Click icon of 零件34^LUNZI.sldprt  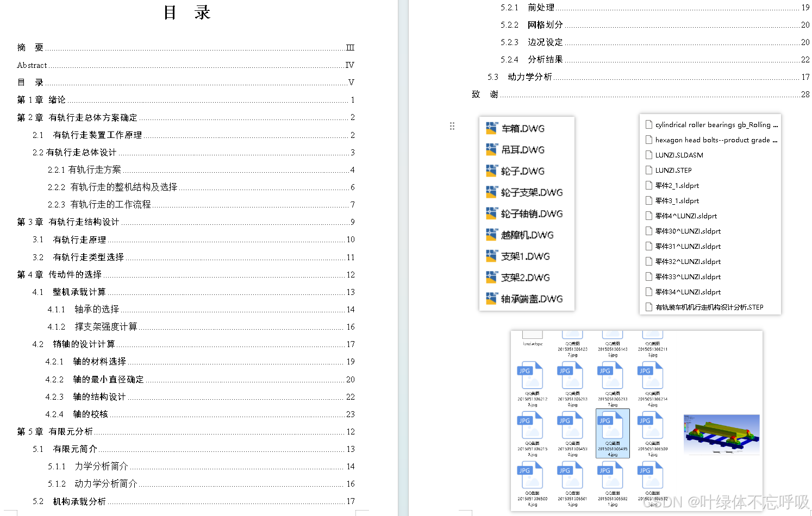click(x=648, y=292)
